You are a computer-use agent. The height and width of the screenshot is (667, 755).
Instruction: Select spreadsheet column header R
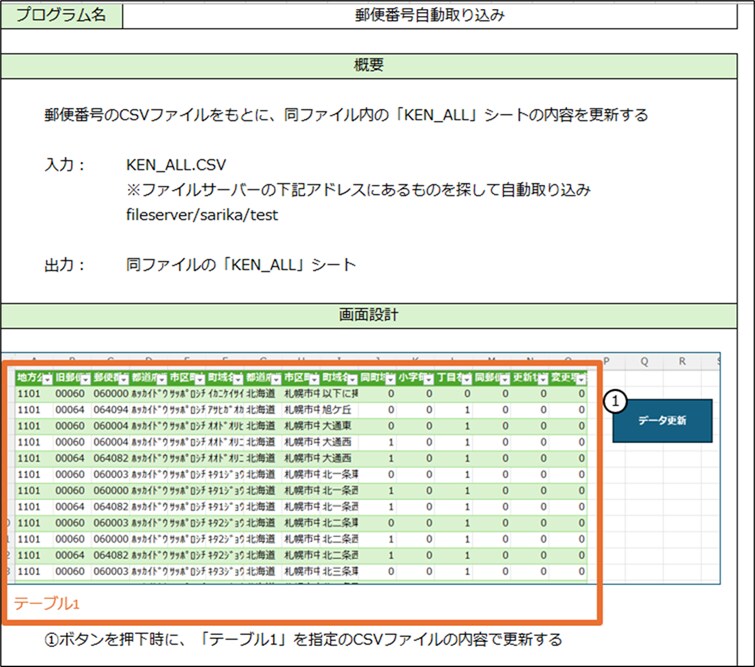tap(682, 361)
